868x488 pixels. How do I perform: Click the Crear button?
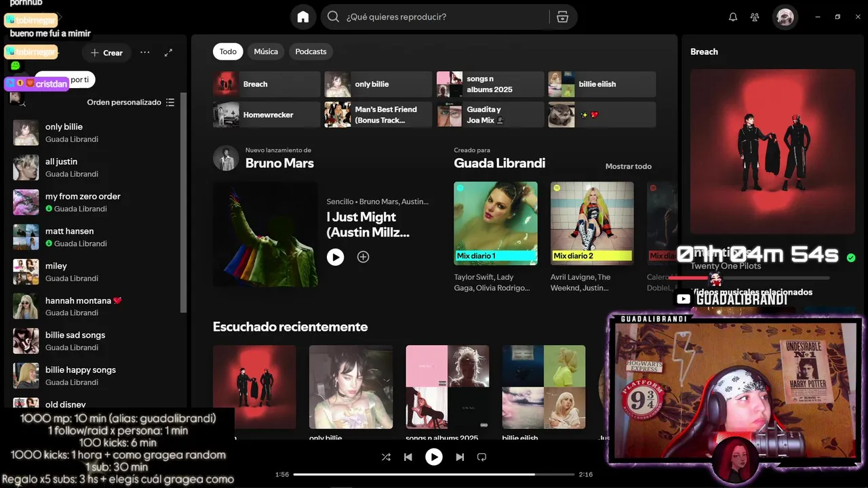point(106,52)
